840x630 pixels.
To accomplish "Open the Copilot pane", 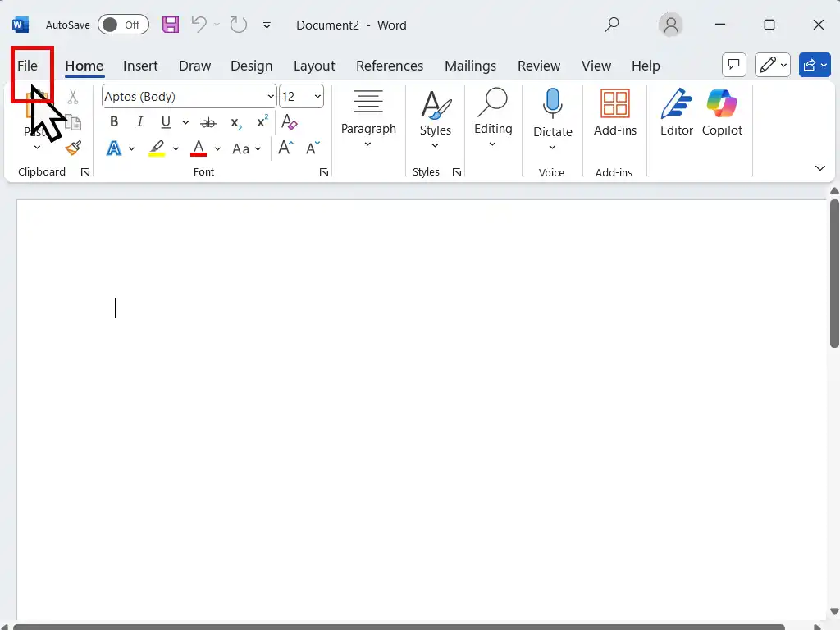I will [x=722, y=113].
